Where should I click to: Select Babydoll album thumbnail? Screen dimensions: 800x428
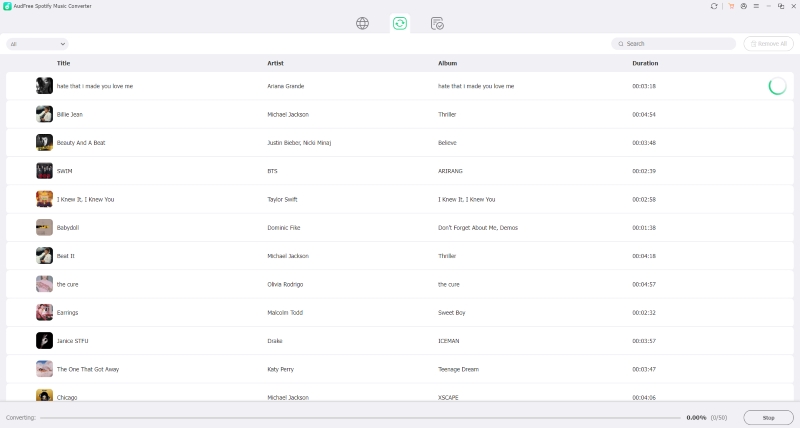[44, 228]
